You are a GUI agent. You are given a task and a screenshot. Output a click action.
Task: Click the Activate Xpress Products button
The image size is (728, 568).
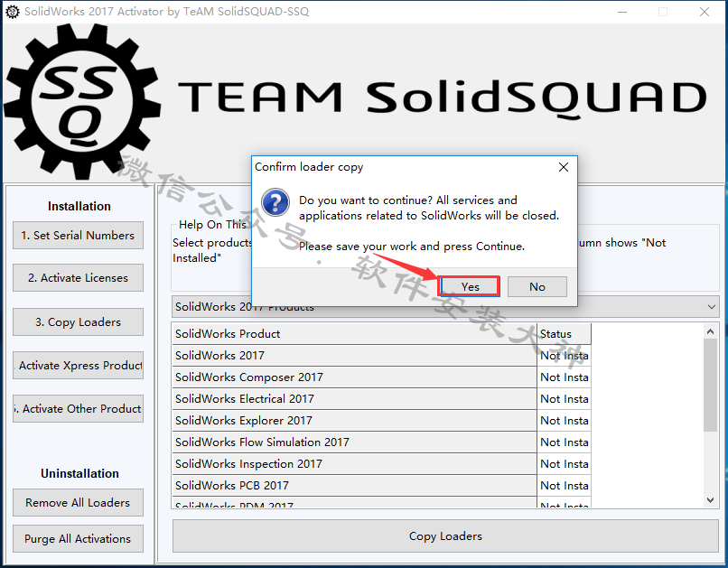(78, 365)
